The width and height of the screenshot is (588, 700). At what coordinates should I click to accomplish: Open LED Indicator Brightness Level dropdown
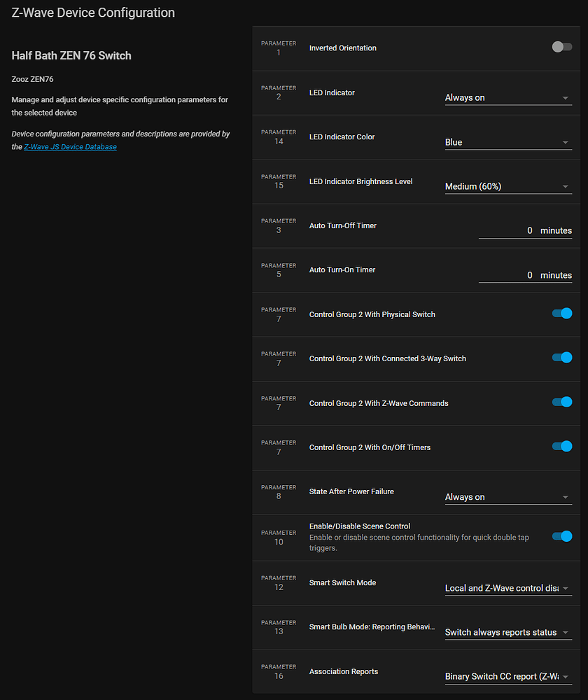tap(507, 186)
